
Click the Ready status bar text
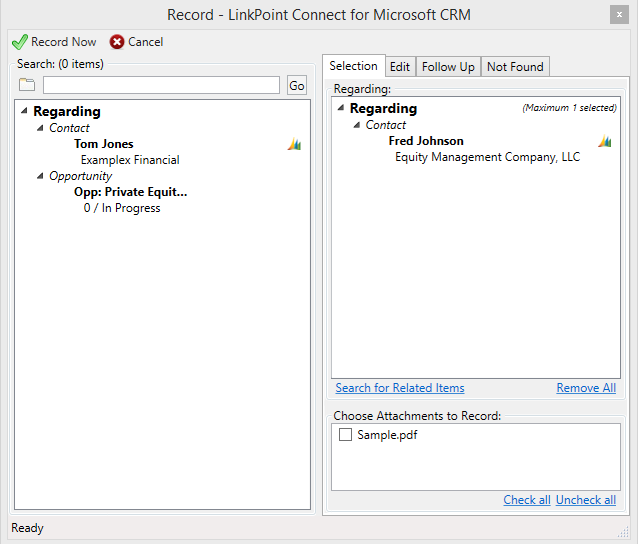click(x=27, y=528)
